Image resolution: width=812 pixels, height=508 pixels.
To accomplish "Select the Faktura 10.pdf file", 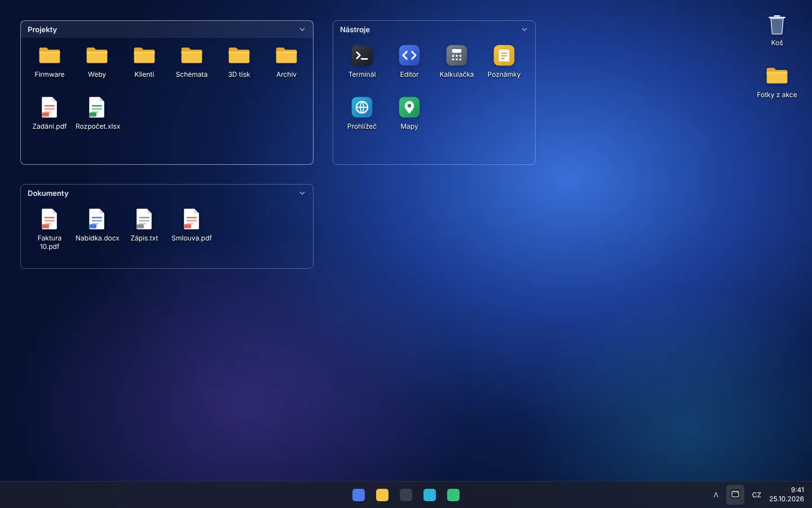I will point(50,219).
